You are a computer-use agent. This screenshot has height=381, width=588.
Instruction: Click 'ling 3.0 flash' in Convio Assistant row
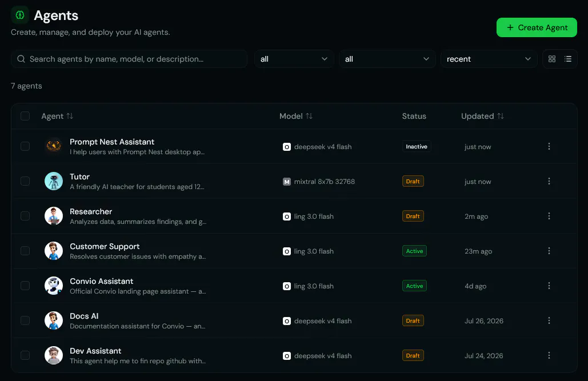[x=314, y=286]
